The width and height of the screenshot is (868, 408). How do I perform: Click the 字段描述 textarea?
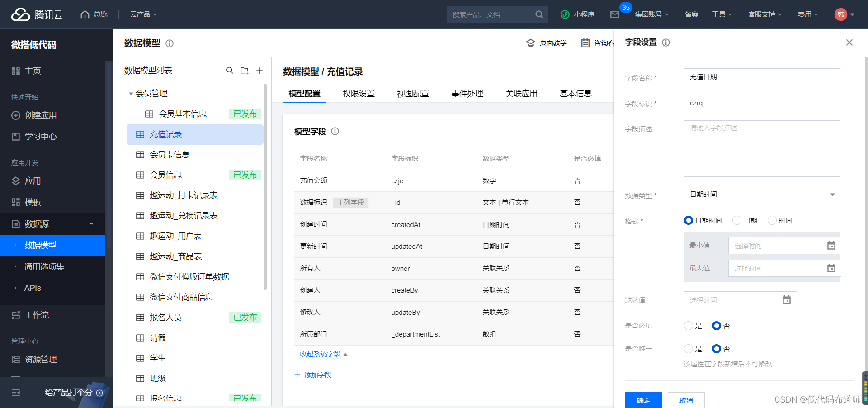(x=762, y=148)
